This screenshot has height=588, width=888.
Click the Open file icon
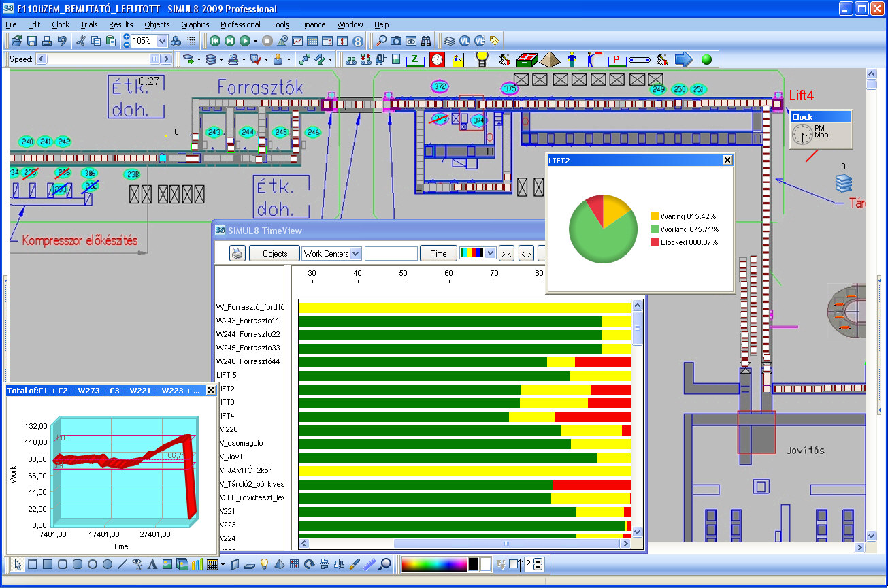pyautogui.click(x=16, y=41)
